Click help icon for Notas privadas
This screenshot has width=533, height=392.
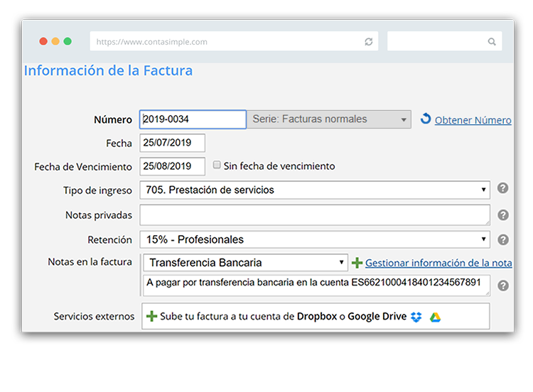click(503, 215)
